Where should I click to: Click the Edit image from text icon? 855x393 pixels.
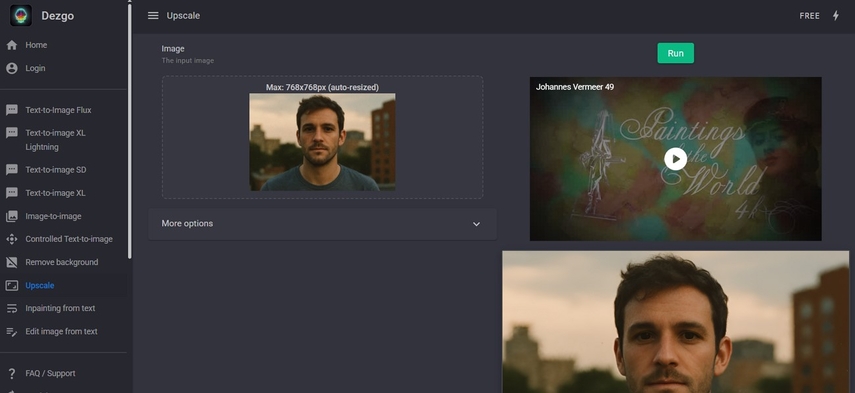point(12,331)
